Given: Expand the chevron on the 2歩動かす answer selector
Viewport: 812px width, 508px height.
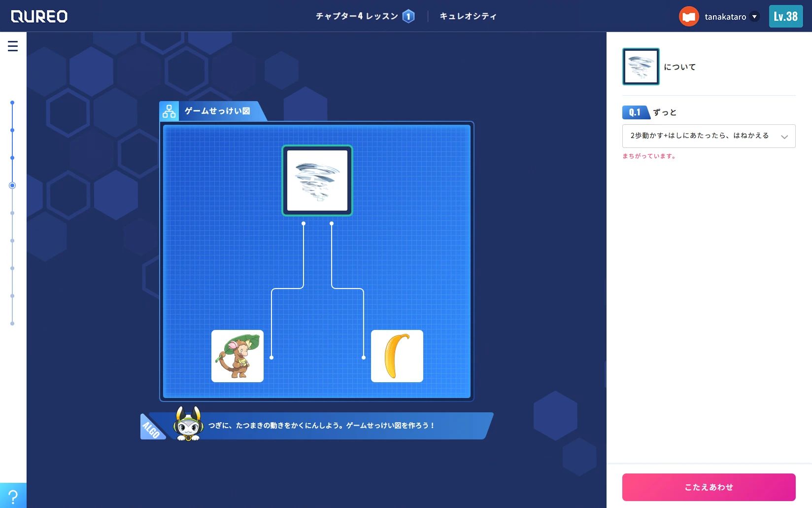Looking at the screenshot, I should pos(785,136).
